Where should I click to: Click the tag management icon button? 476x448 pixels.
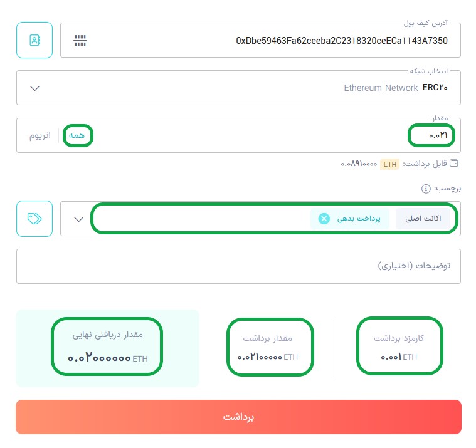[x=34, y=219]
